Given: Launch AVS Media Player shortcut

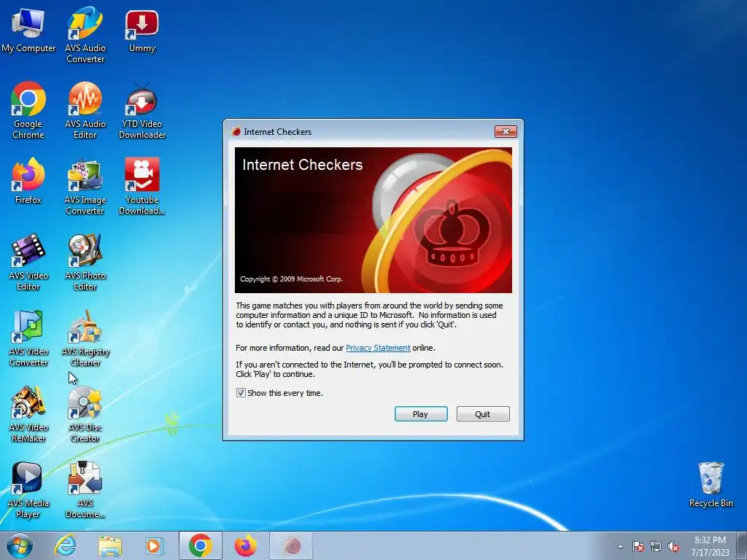Looking at the screenshot, I should coord(28,490).
